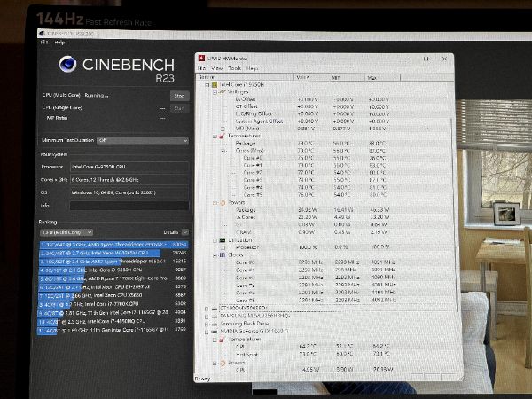Click the Samsung Flash Drive icon

(x=215, y=324)
